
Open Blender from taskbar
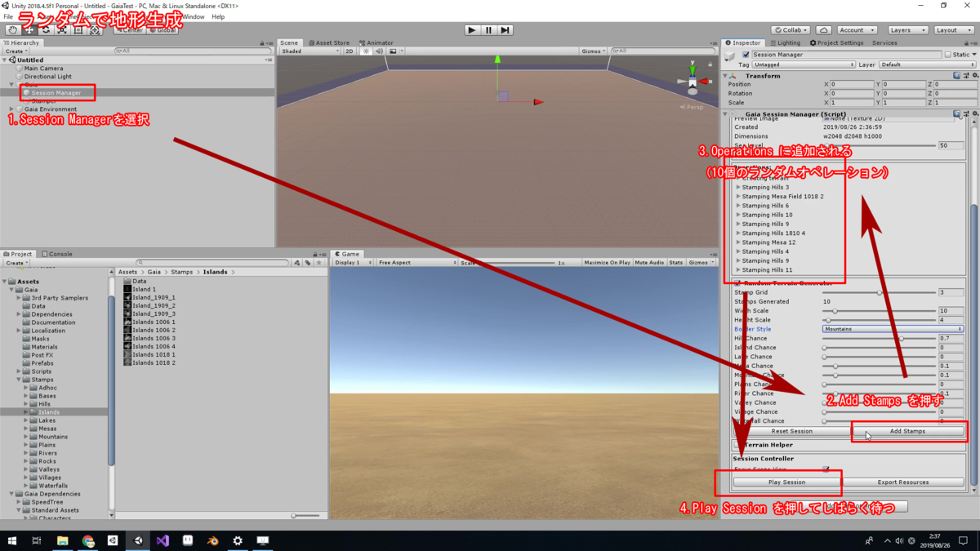coord(212,540)
